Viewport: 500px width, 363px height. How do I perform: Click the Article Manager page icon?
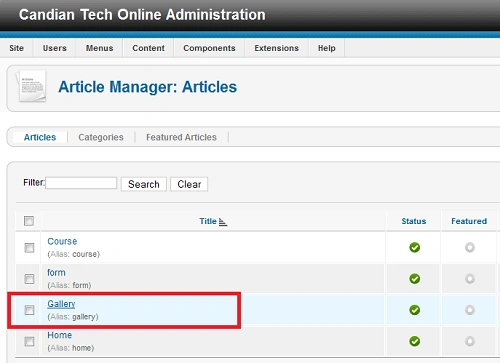pyautogui.click(x=31, y=86)
